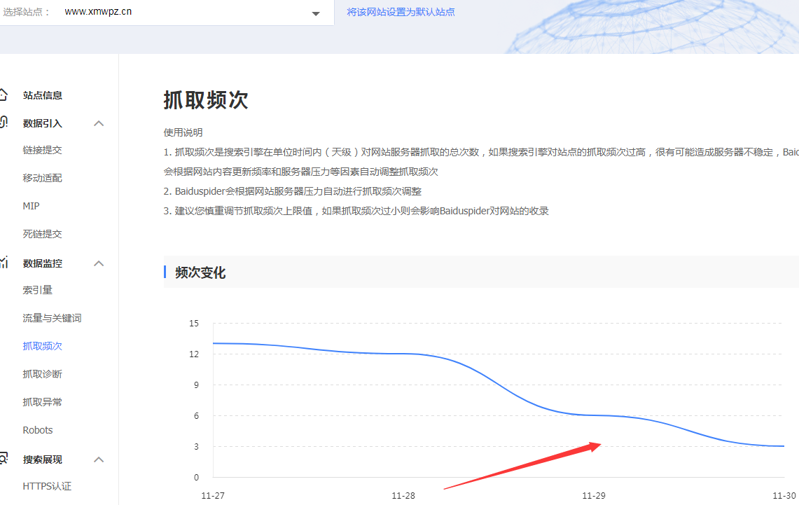Click the icon beside 数据引入
Image resolution: width=799 pixels, height=505 pixels.
(4, 123)
